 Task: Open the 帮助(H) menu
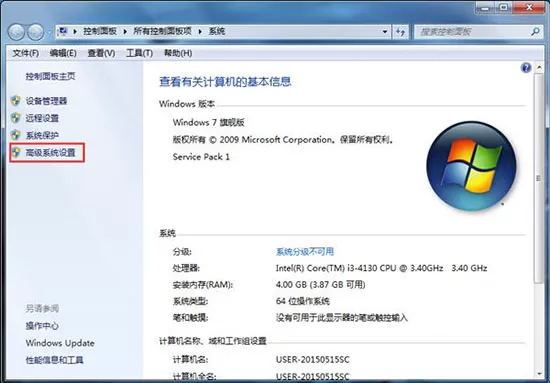click(x=178, y=53)
